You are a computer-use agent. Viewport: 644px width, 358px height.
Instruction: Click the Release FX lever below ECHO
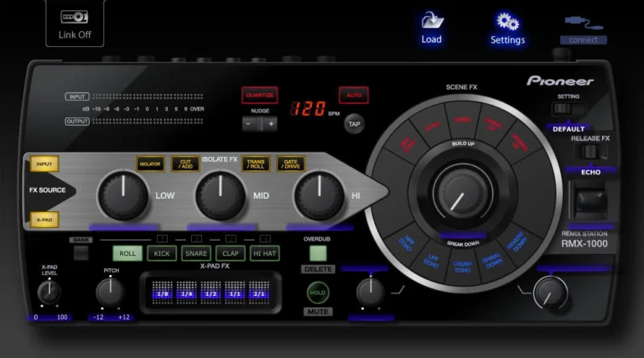pyautogui.click(x=590, y=201)
